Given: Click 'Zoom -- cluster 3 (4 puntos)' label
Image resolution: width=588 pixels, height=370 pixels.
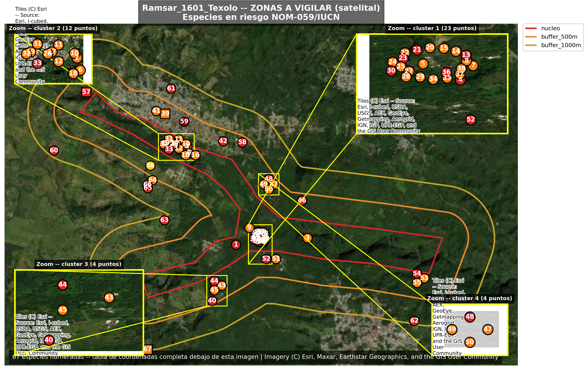Looking at the screenshot, I should tap(79, 264).
